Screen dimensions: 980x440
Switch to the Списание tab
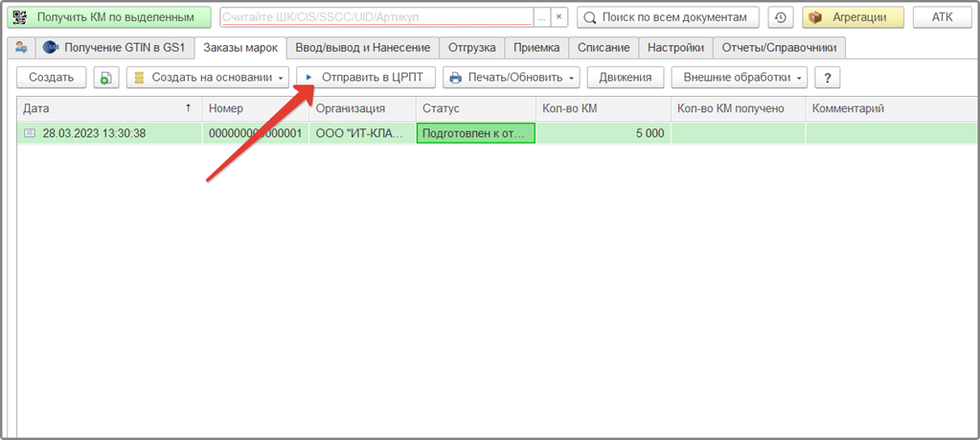(604, 47)
